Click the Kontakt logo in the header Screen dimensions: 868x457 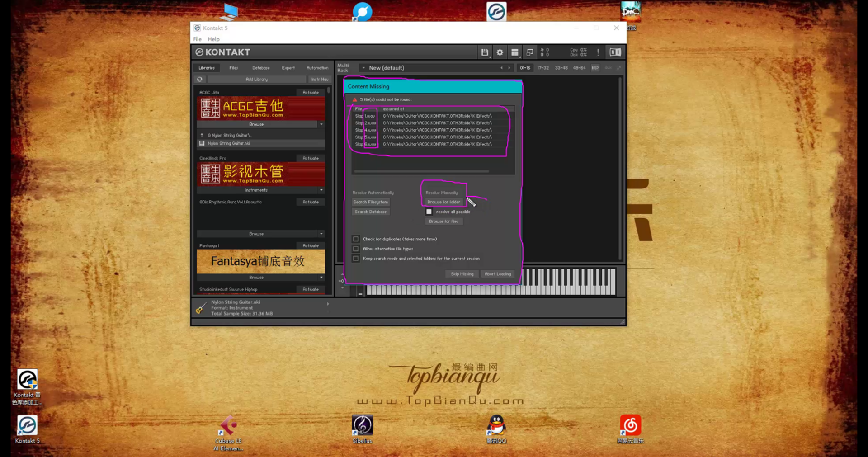pyautogui.click(x=222, y=52)
